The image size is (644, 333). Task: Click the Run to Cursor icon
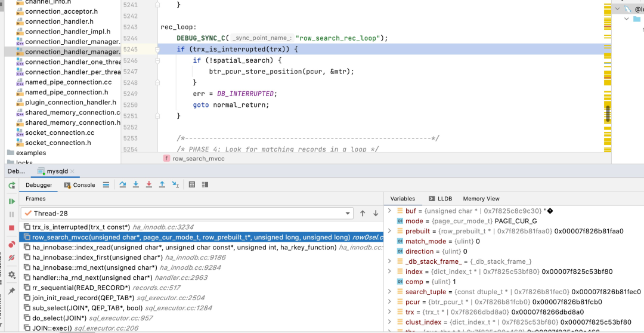point(175,184)
